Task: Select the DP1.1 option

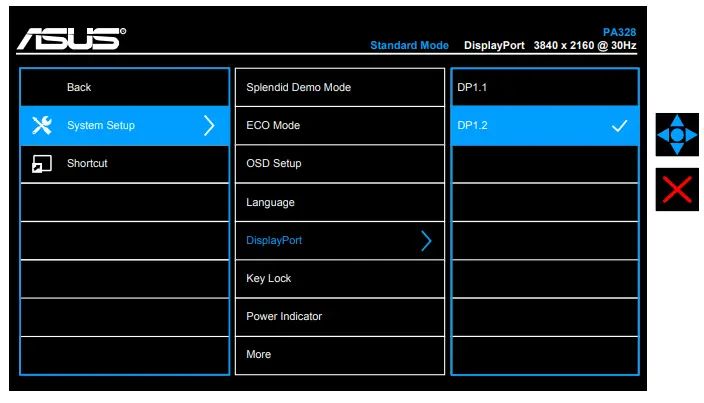Action: 545,88
